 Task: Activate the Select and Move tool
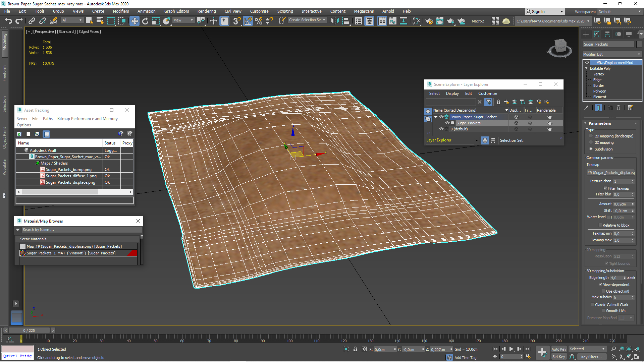click(134, 21)
